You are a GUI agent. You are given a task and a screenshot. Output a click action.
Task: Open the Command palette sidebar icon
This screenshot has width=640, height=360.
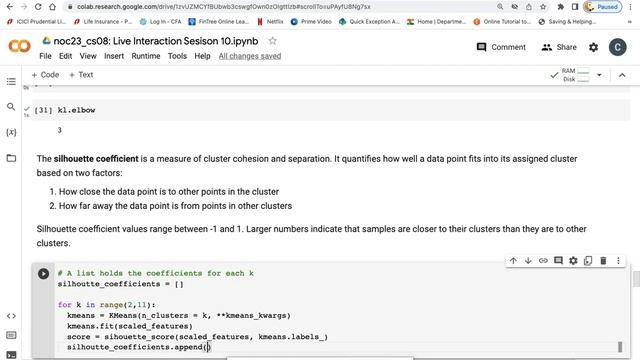coord(11,335)
